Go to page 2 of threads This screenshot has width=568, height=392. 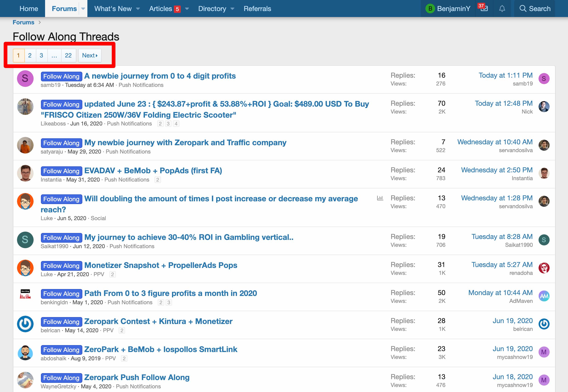click(x=30, y=56)
